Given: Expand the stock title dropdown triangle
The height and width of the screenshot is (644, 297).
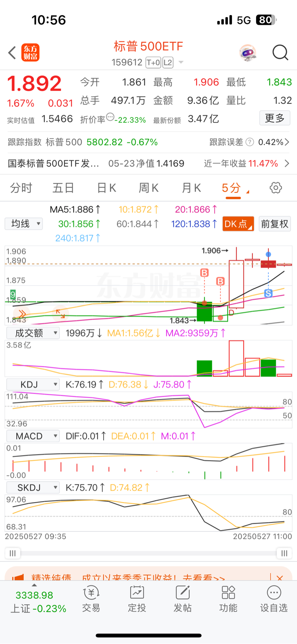Looking at the screenshot, I should point(181,62).
